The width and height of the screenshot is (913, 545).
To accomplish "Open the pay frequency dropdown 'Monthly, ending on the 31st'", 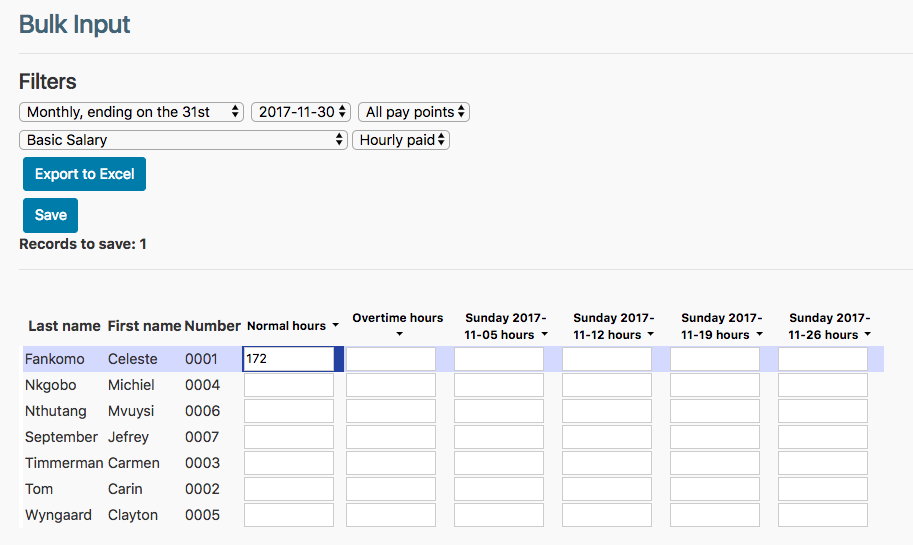I will click(132, 112).
